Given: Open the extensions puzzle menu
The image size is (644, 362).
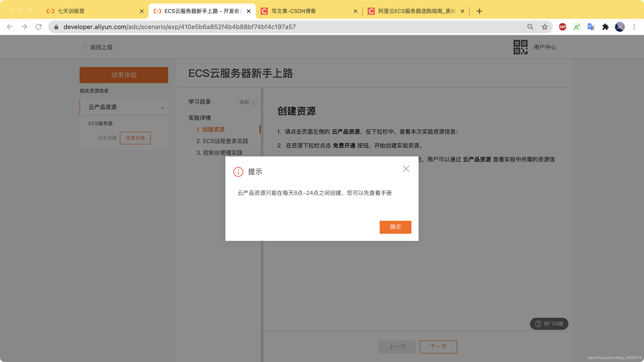Looking at the screenshot, I should pyautogui.click(x=605, y=27).
